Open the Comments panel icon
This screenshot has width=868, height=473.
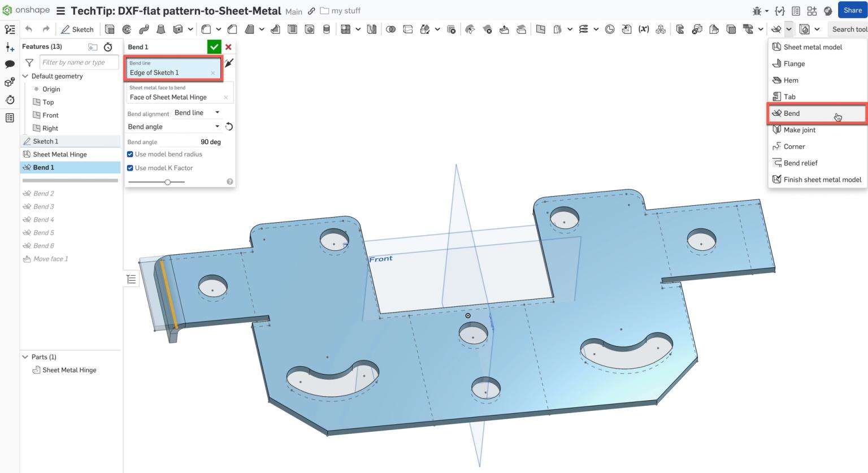coord(10,64)
